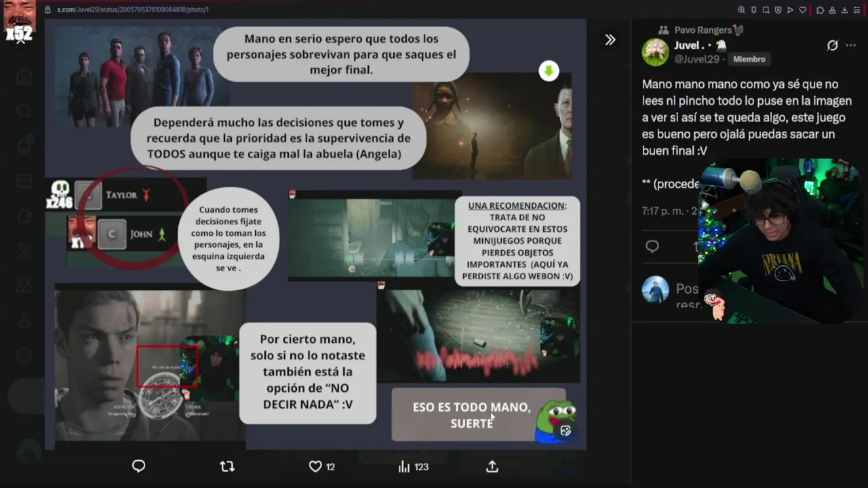Open Grok explain icon beside Juvel's post
This screenshot has height=488, width=868.
[x=832, y=45]
